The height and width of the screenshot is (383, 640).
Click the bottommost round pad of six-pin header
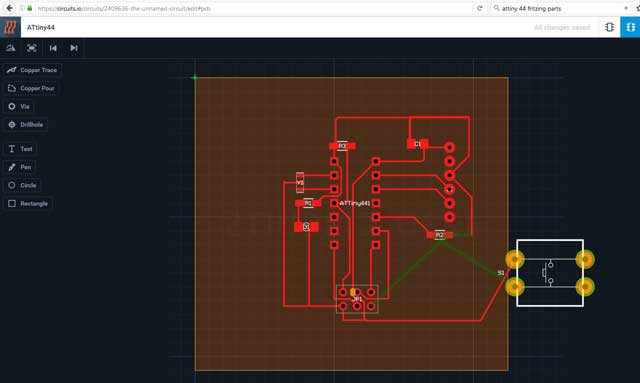point(449,217)
